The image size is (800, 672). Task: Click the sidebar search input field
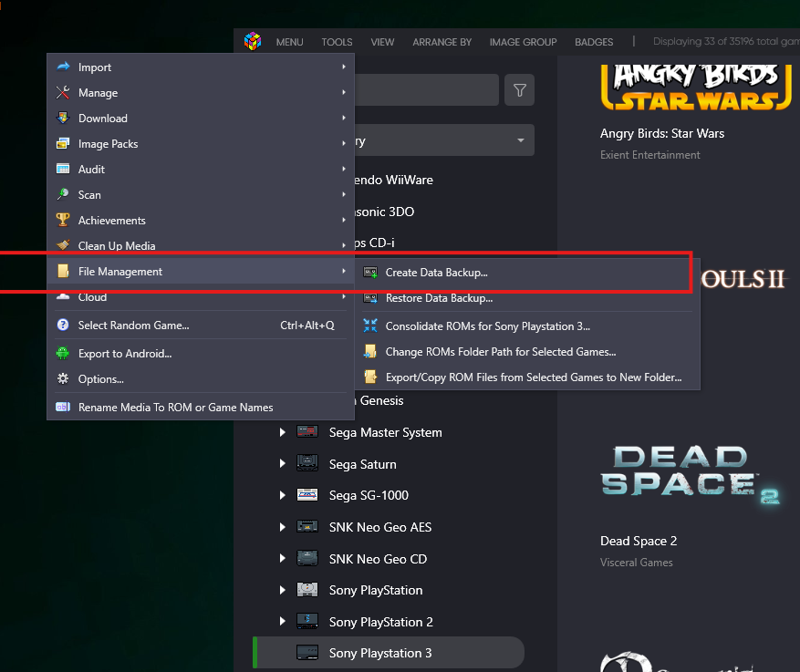click(427, 90)
